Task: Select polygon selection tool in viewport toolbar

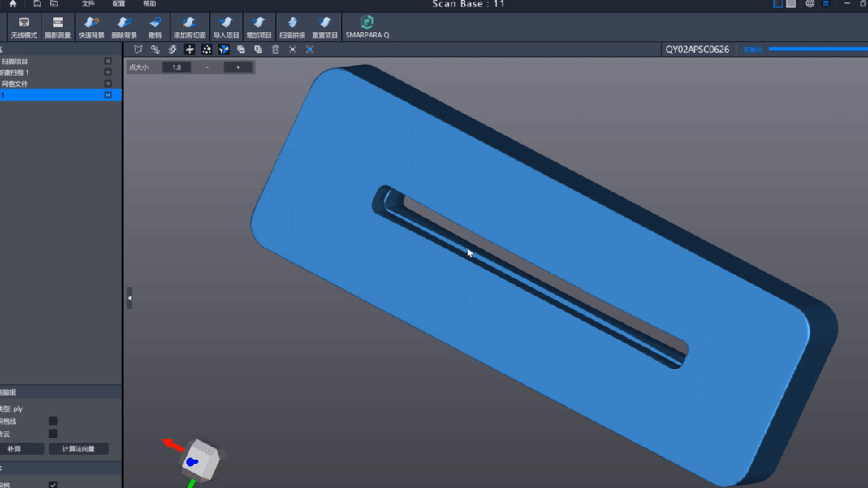Action: tap(138, 49)
